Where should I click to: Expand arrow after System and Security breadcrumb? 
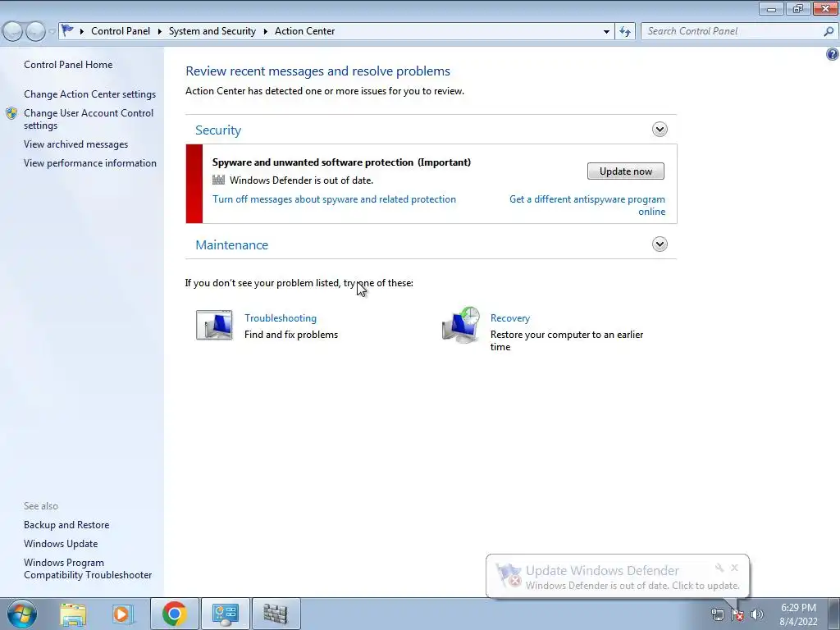coord(265,31)
